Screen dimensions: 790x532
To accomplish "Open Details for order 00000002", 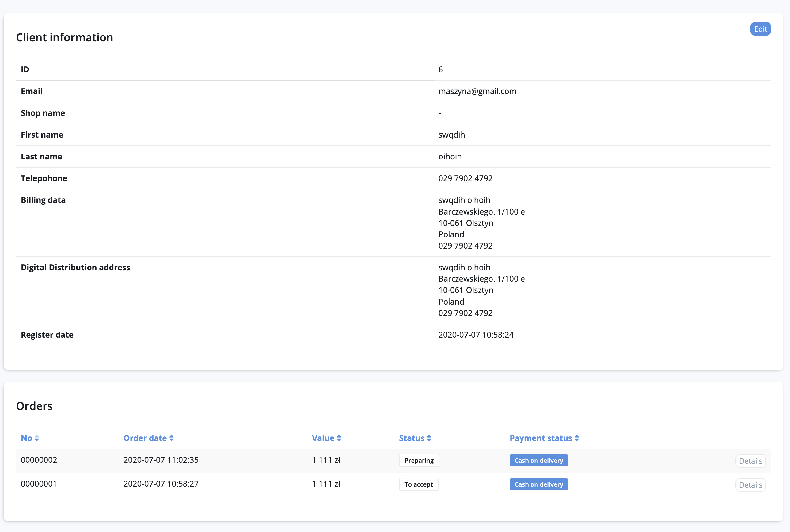I will click(x=750, y=461).
